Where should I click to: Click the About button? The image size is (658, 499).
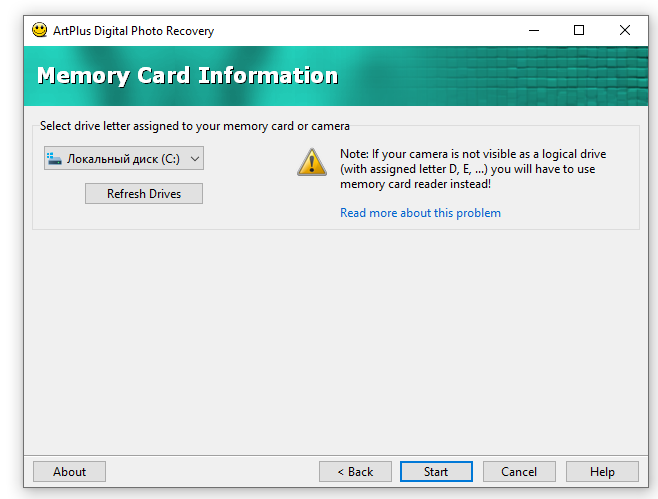69,472
